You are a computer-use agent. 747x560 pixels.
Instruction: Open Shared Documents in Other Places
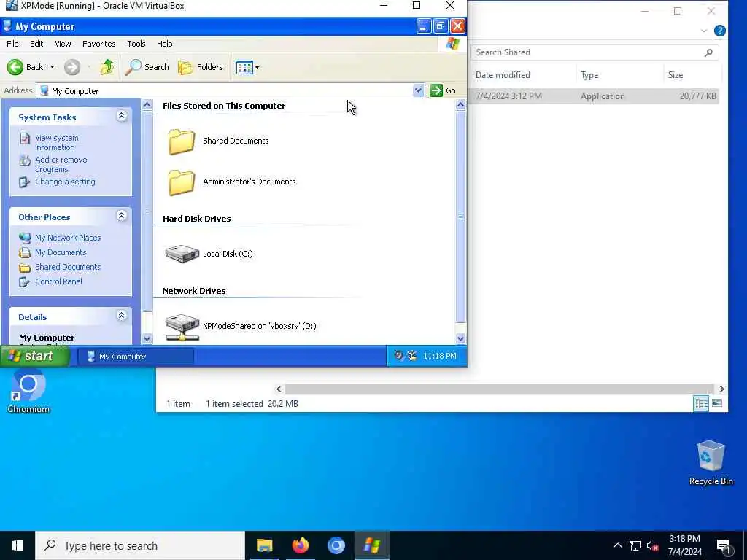(68, 267)
